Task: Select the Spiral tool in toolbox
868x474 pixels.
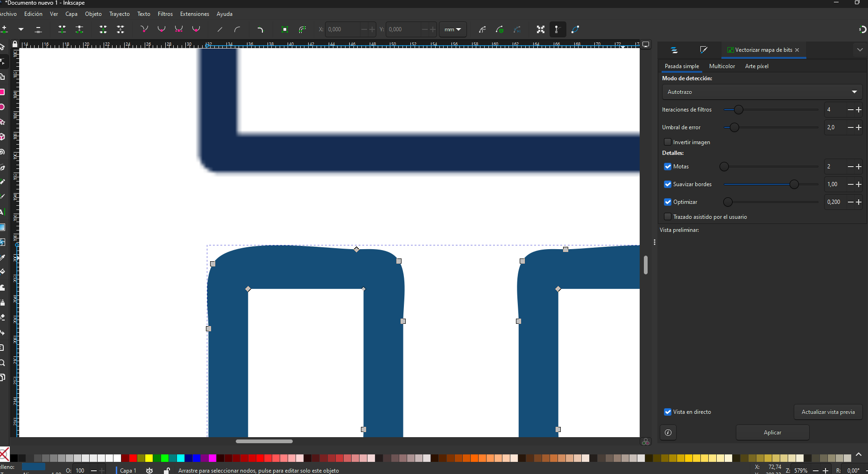Action: 2,152
